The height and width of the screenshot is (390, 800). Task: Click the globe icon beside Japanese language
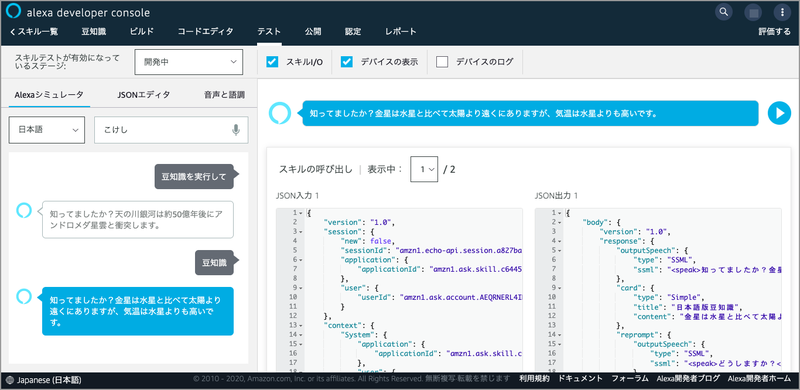pyautogui.click(x=10, y=380)
